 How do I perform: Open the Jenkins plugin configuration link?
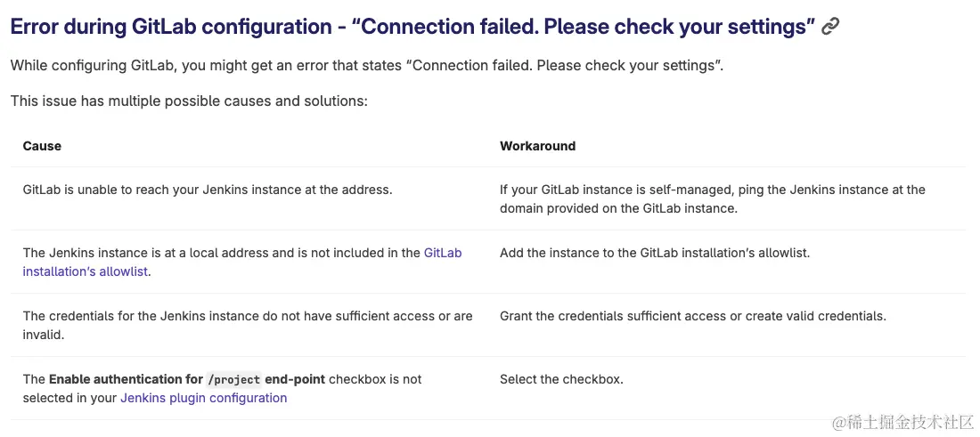click(x=203, y=398)
